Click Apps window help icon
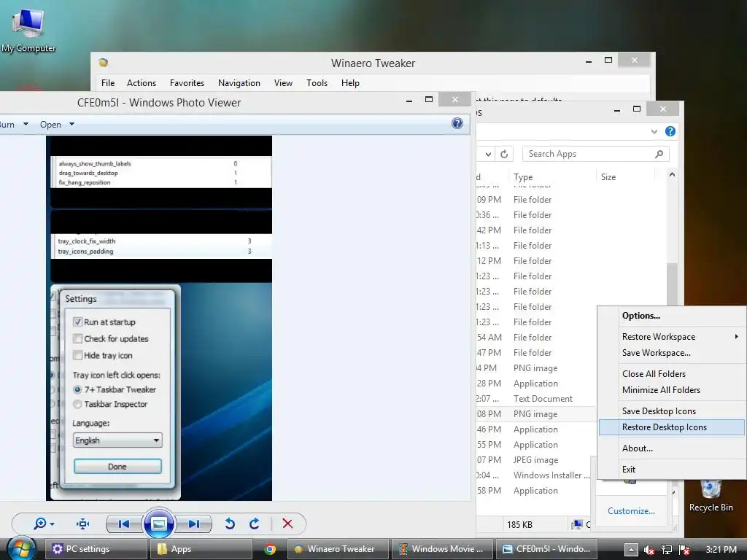Viewport: 747px width, 560px height. 670,131
